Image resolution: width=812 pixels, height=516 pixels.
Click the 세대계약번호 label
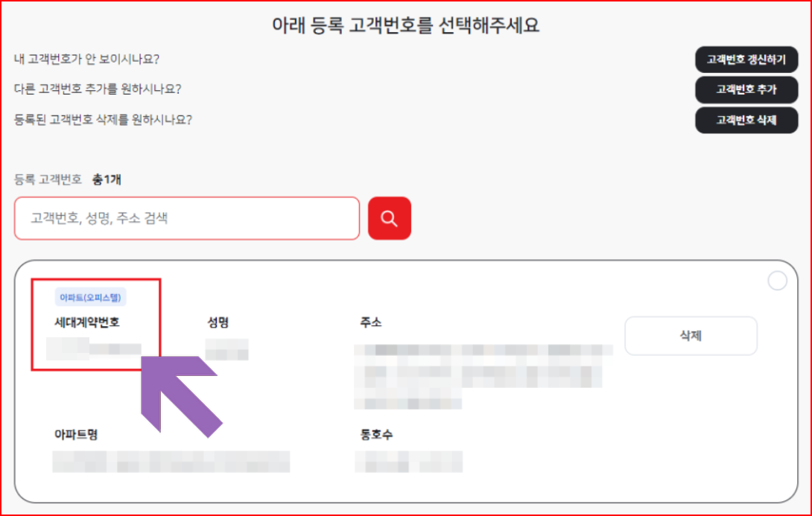[87, 322]
